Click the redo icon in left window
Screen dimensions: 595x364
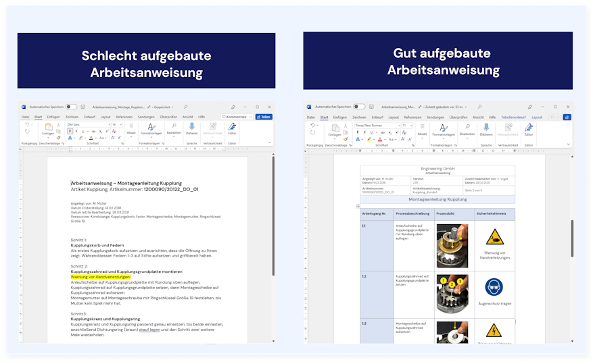(x=27, y=132)
